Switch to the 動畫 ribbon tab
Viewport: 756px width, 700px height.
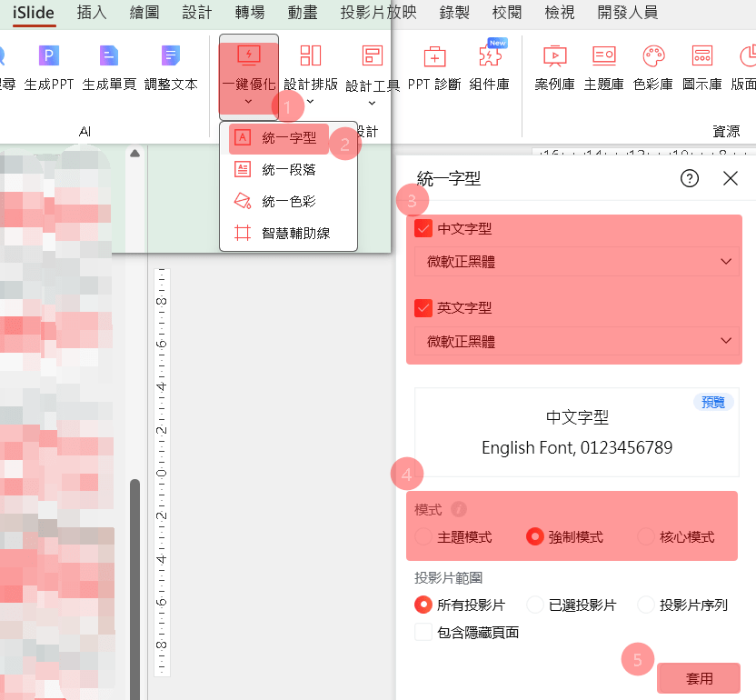(303, 13)
